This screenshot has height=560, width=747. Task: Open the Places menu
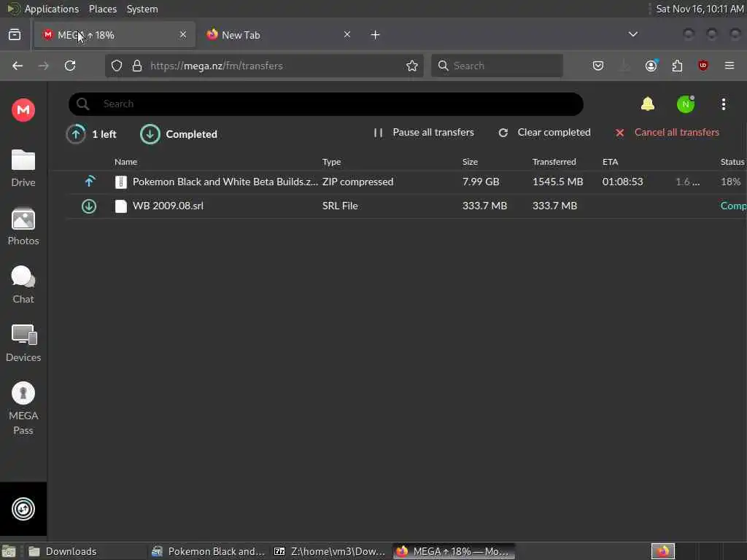102,9
